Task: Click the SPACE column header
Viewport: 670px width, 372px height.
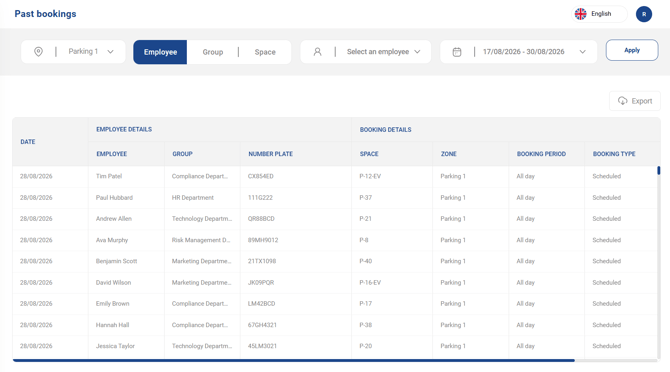Action: [x=369, y=154]
